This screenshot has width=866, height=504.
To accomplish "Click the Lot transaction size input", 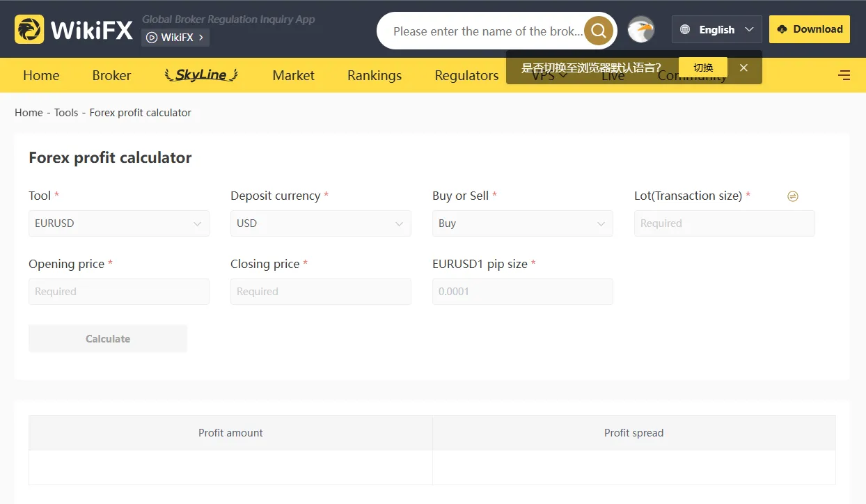I will click(725, 223).
